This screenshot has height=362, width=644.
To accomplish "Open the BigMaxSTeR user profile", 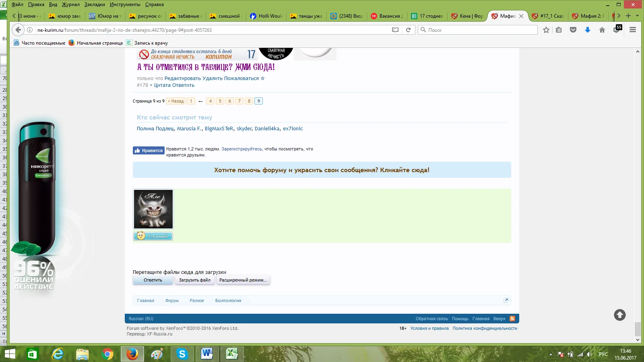I will tap(219, 129).
